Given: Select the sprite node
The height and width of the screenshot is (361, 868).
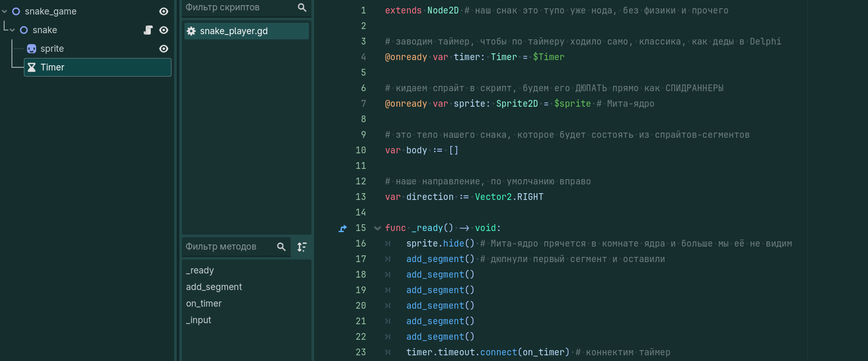Looking at the screenshot, I should (x=52, y=49).
